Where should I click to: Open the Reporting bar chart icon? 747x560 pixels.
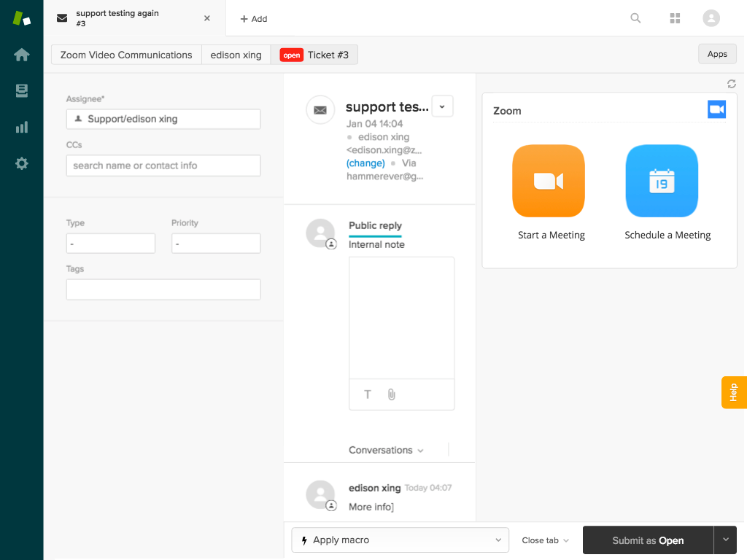pos(22,127)
